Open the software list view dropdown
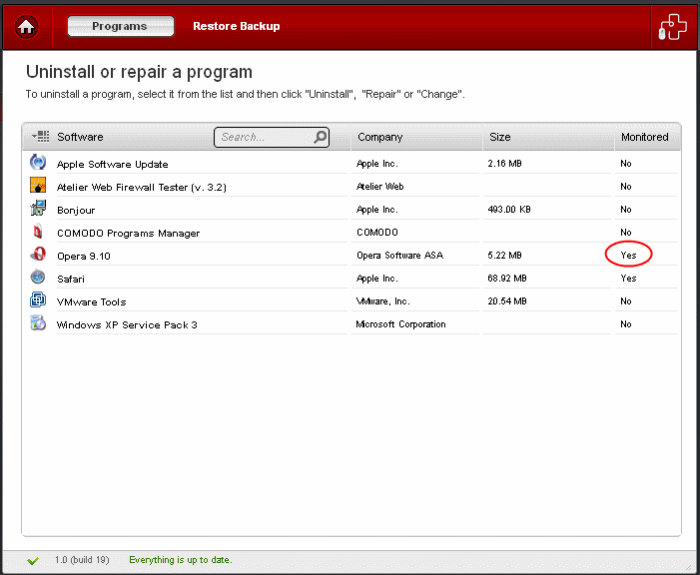This screenshot has height=575, width=700. (x=41, y=136)
